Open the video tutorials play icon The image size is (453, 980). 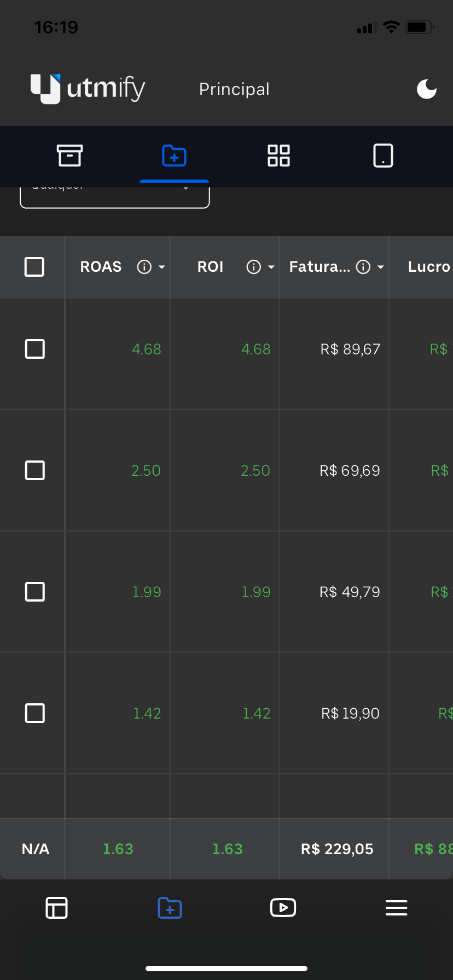click(x=283, y=908)
